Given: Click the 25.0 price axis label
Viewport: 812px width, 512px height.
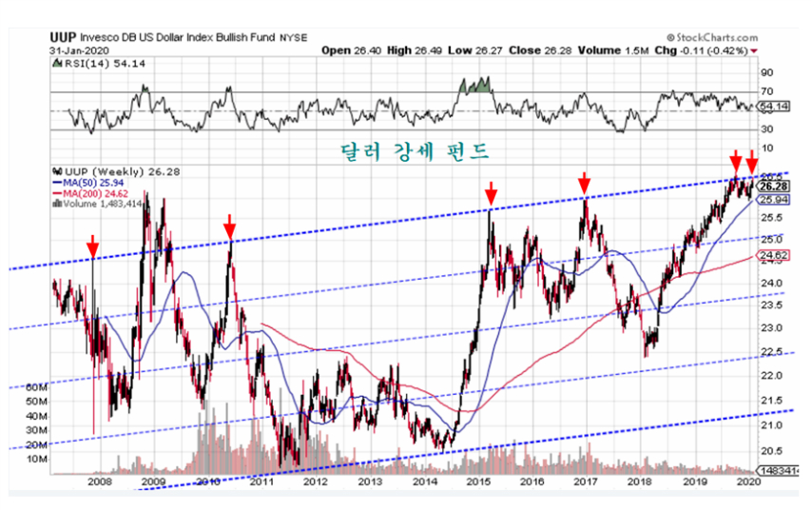Looking at the screenshot, I should point(772,240).
